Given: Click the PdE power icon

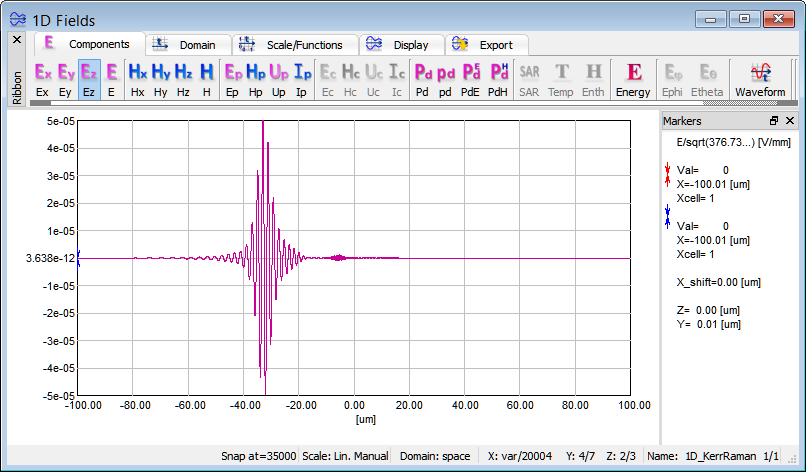Looking at the screenshot, I should pyautogui.click(x=470, y=79).
